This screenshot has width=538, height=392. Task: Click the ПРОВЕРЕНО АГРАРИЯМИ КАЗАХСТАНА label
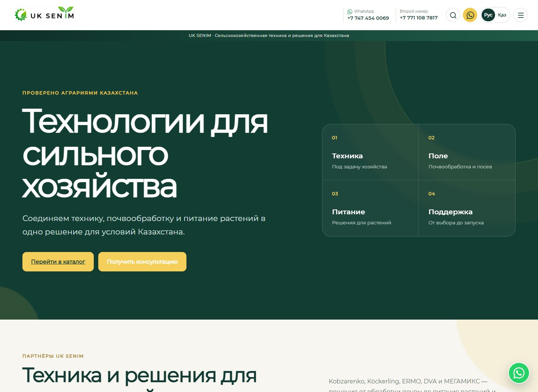[80, 93]
